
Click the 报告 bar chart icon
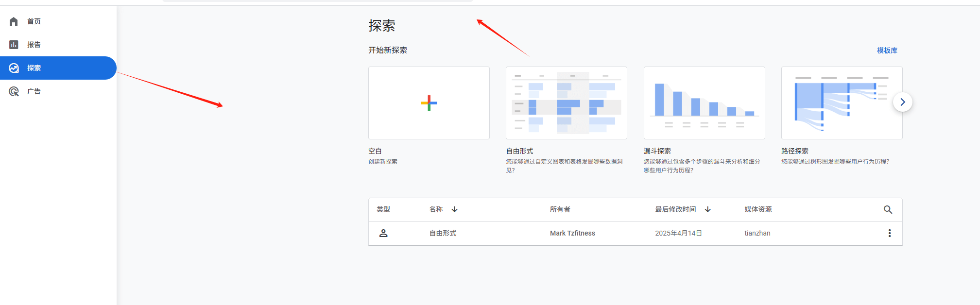(x=14, y=45)
